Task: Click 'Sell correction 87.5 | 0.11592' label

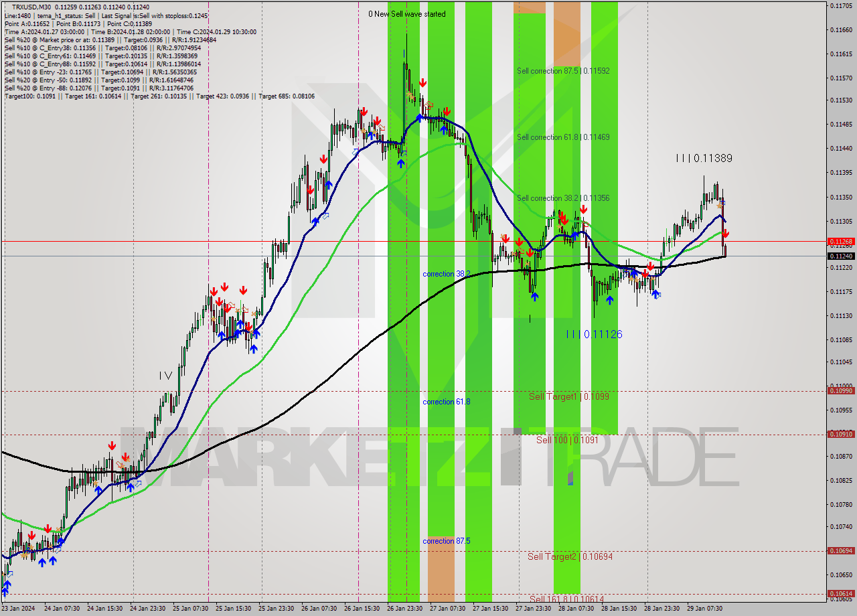Action: 563,70
